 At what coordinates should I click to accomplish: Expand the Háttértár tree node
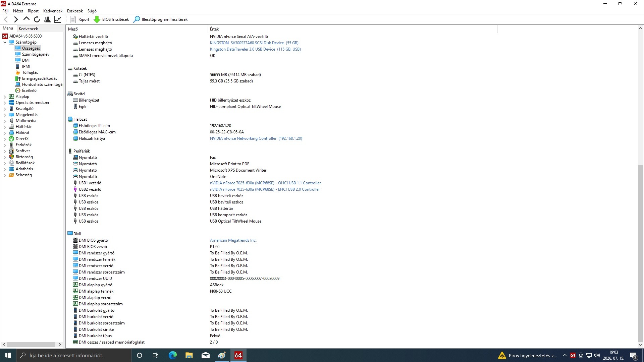[5, 127]
